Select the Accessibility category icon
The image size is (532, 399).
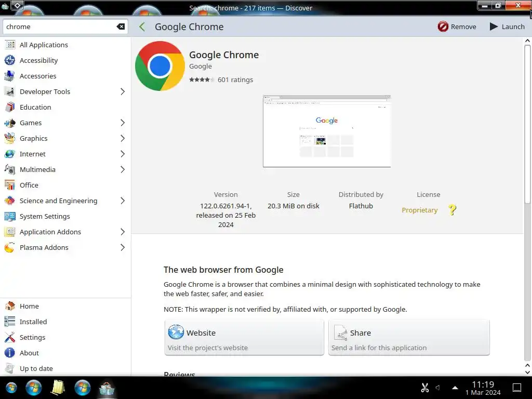[x=10, y=60]
